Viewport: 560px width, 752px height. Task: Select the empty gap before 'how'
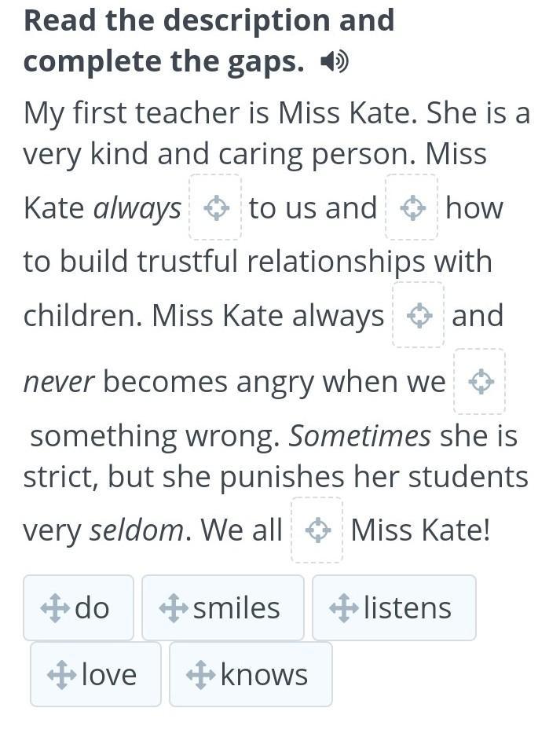[x=412, y=208]
